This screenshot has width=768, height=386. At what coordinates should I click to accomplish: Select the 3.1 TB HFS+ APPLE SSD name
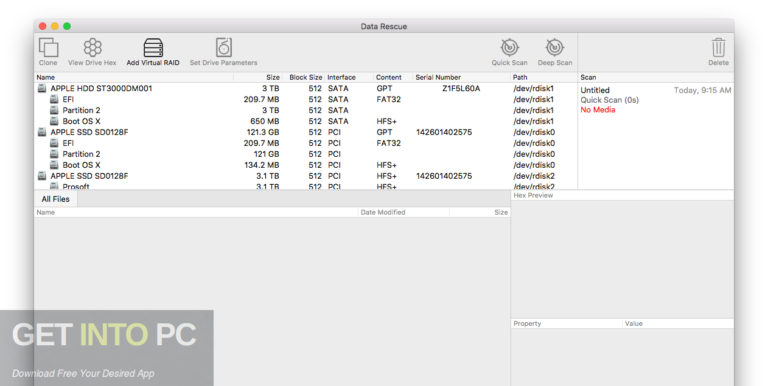click(89, 176)
